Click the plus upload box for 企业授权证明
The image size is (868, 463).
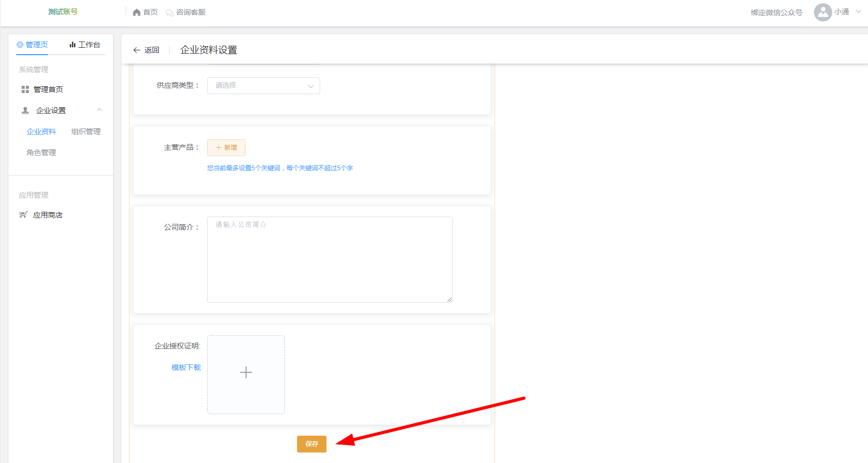pyautogui.click(x=246, y=374)
